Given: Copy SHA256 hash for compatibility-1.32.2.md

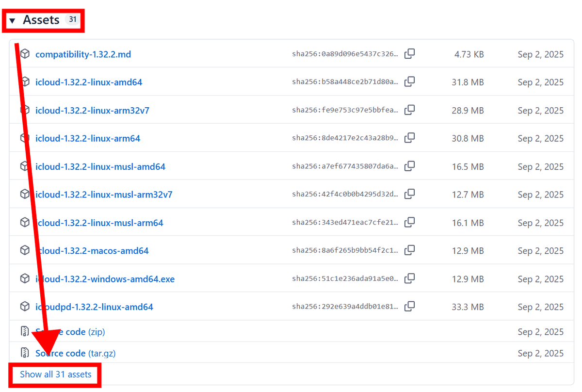Looking at the screenshot, I should tap(410, 54).
